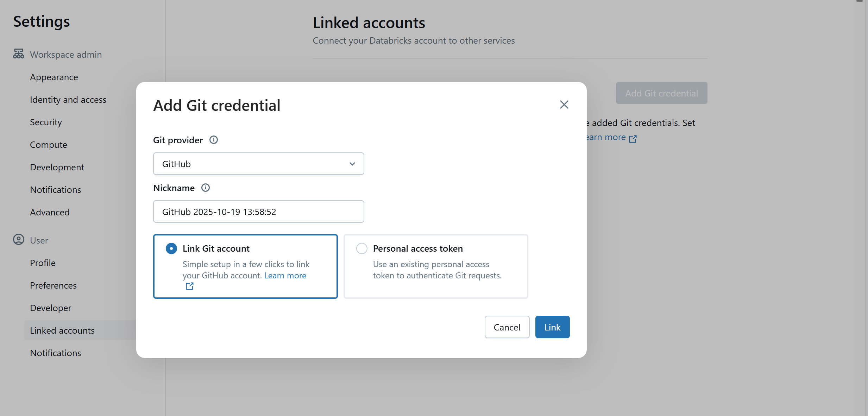Viewport: 868px width, 416px height.
Task: Click the Cancel button
Action: click(507, 327)
